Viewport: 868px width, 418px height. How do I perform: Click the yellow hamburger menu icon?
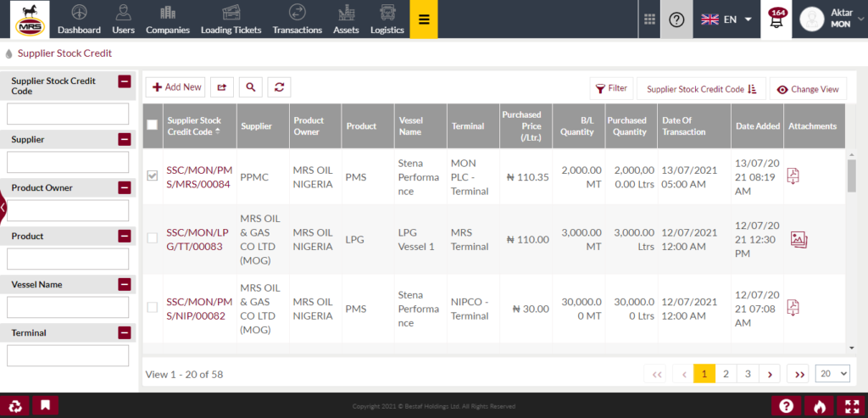click(424, 20)
